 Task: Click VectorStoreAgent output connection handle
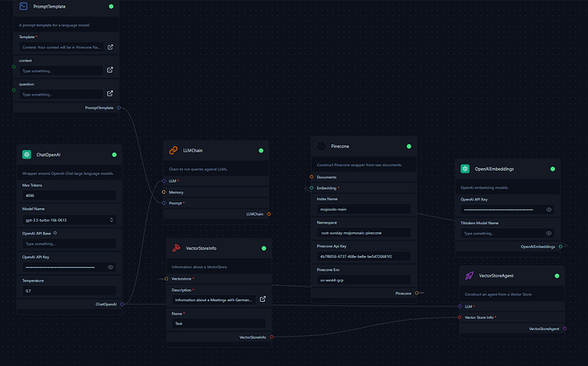tap(565, 328)
